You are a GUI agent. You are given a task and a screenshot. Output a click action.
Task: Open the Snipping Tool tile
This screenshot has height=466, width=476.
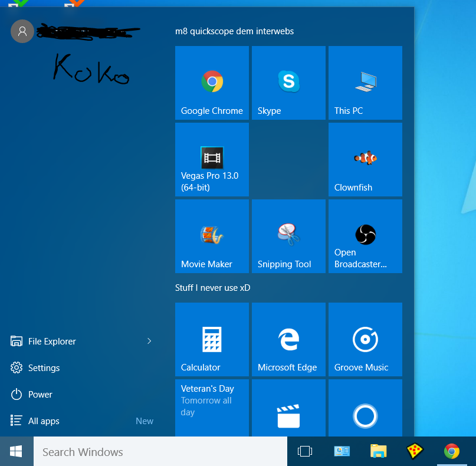click(x=288, y=236)
